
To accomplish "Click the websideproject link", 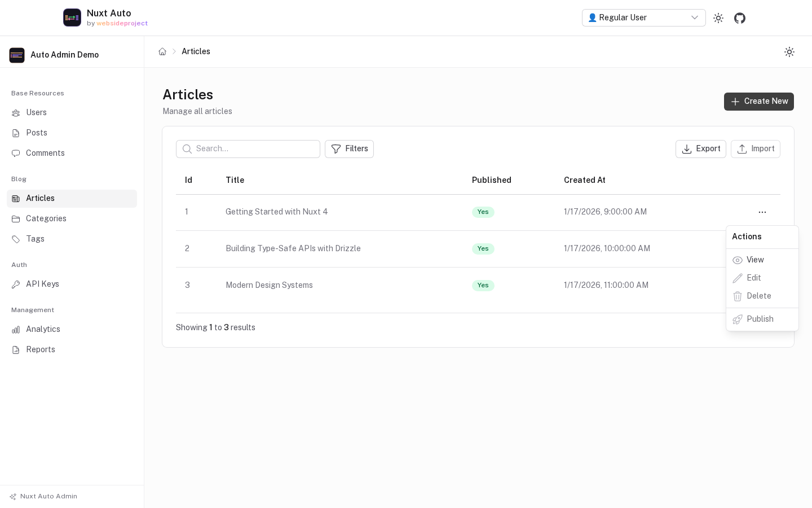I will 122,24.
